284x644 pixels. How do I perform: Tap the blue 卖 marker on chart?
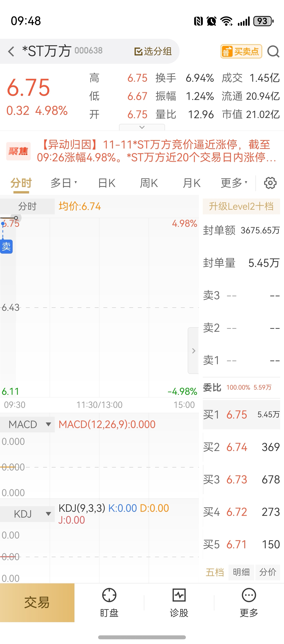point(6,247)
